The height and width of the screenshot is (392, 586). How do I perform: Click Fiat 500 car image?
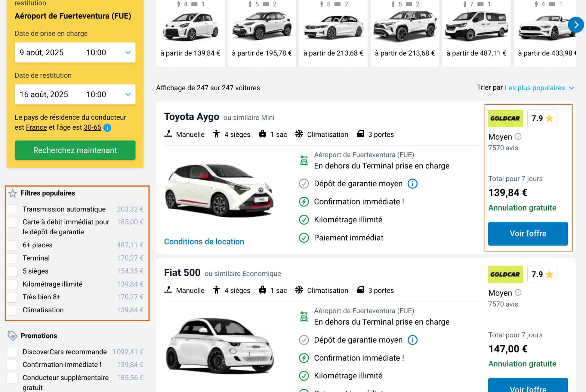pos(220,346)
